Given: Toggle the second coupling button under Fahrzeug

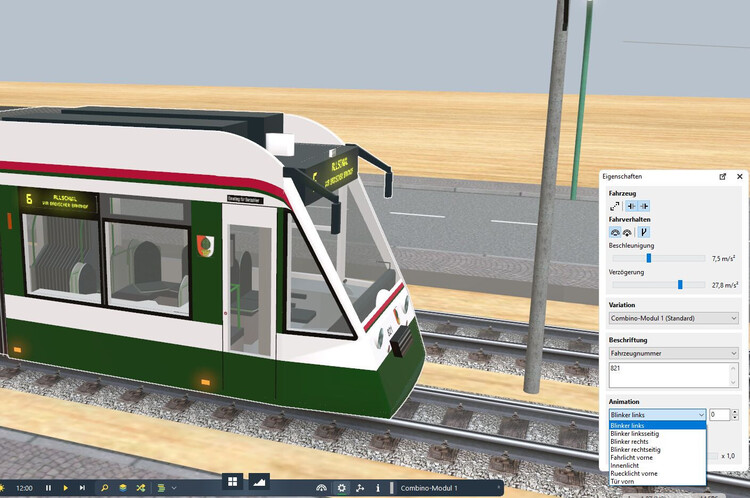Looking at the screenshot, I should point(645,205).
